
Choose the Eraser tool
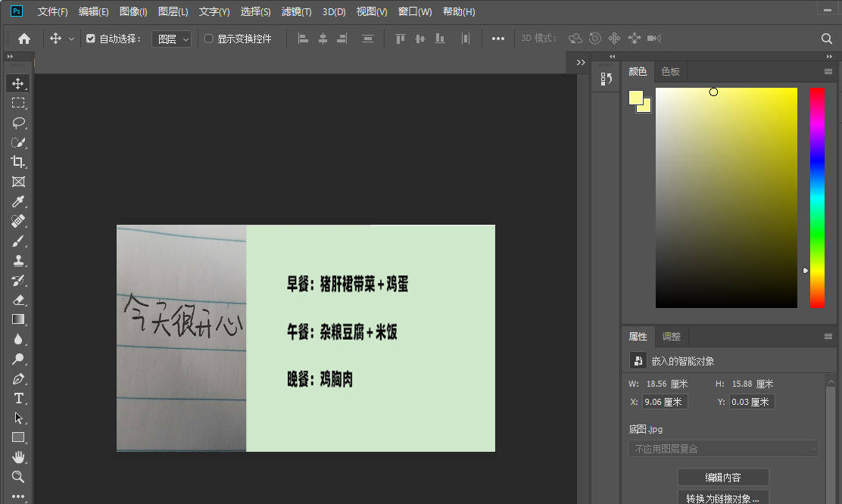[x=18, y=300]
